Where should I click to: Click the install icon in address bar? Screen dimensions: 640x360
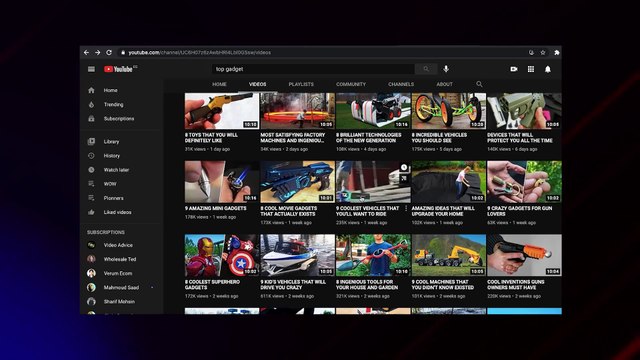(x=531, y=52)
